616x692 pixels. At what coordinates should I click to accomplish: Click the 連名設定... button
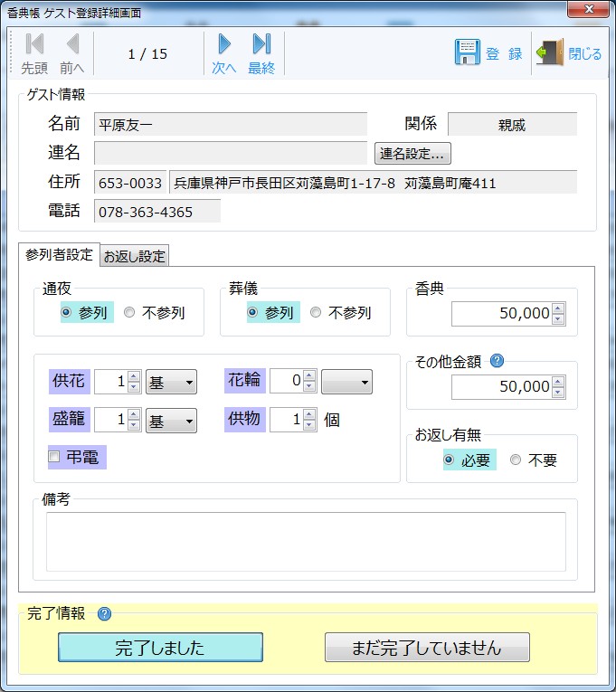point(412,153)
